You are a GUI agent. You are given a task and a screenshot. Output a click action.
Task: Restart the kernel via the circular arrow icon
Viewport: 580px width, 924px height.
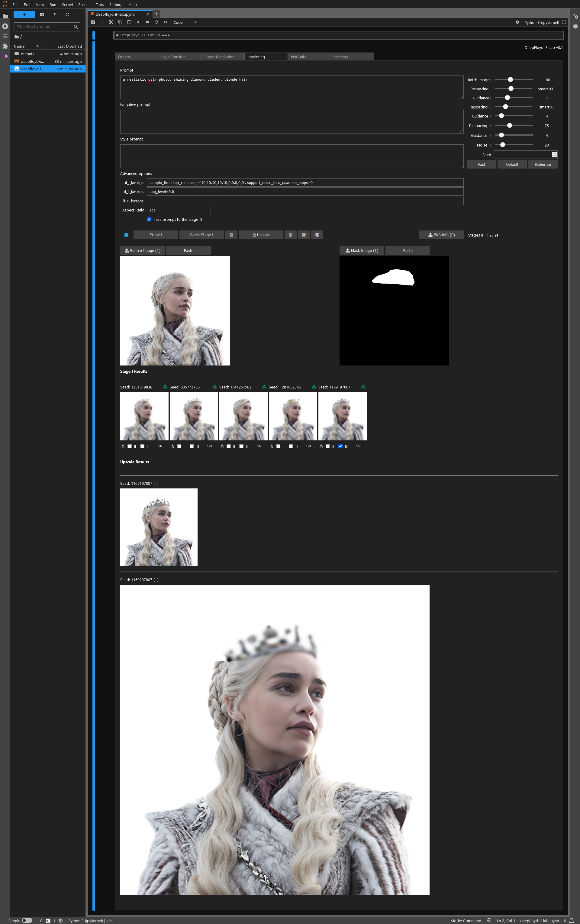coord(156,22)
